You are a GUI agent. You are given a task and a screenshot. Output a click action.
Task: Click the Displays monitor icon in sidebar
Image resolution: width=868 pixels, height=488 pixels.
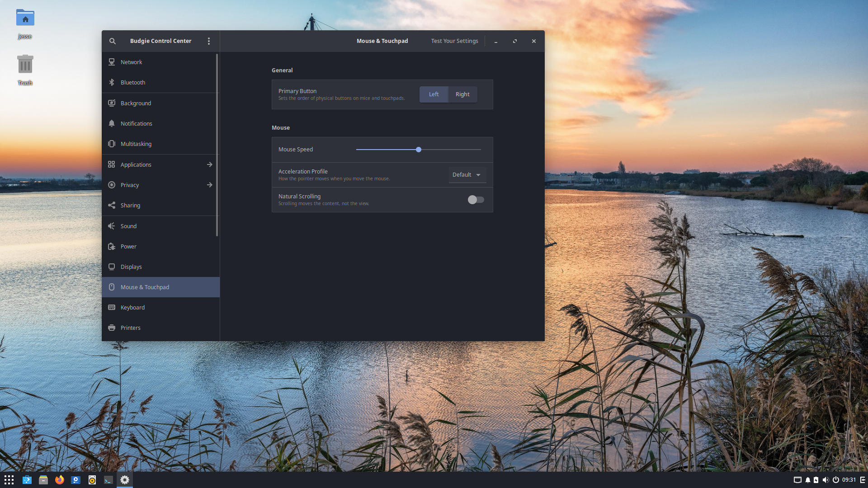tap(112, 267)
